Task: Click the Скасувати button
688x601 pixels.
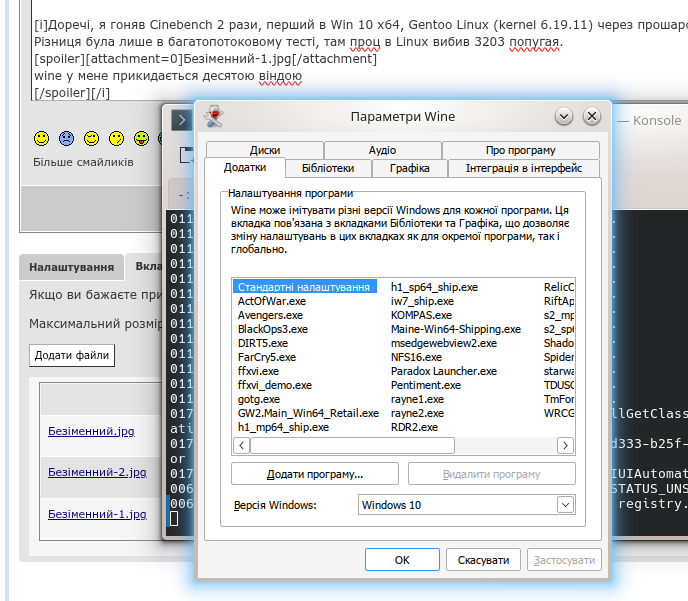Action: tap(484, 560)
